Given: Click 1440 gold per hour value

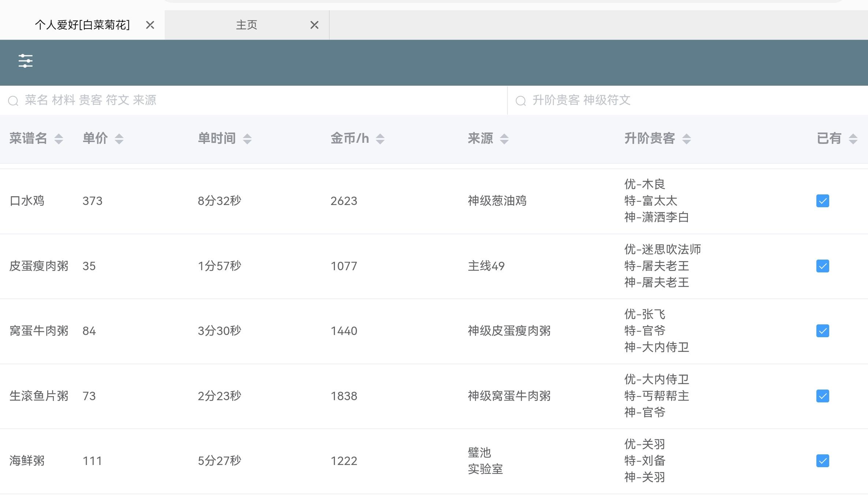Looking at the screenshot, I should 344,331.
